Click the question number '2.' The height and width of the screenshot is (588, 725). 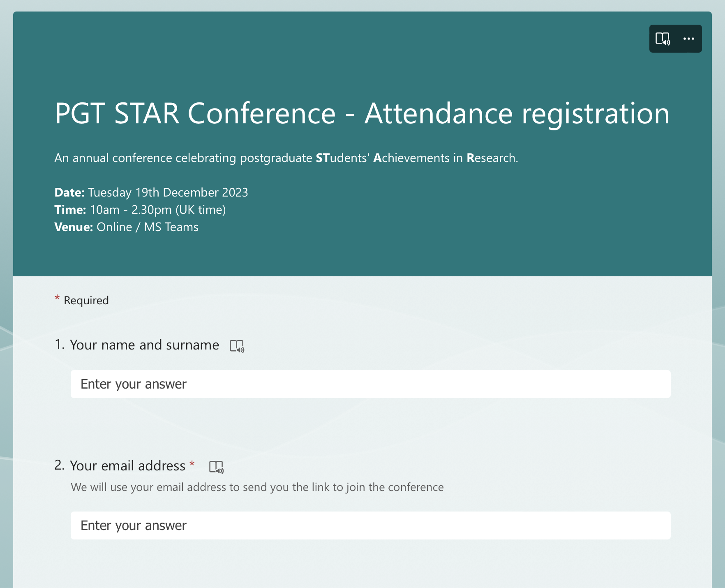coord(60,465)
